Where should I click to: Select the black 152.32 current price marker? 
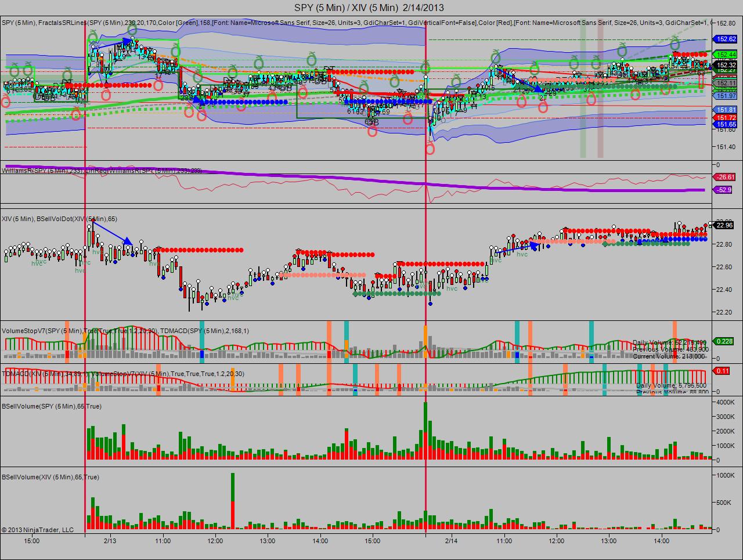pos(726,66)
